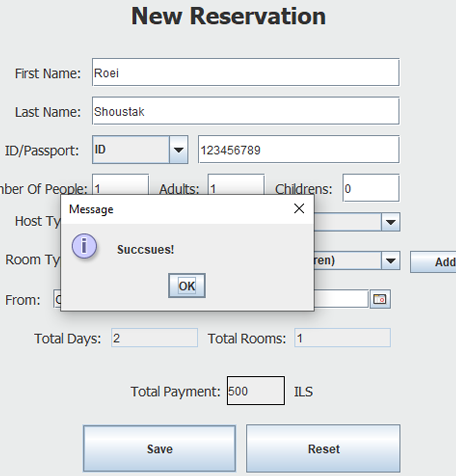This screenshot has width=456, height=476.
Task: Click the ID number field showing 123456789
Action: [299, 149]
